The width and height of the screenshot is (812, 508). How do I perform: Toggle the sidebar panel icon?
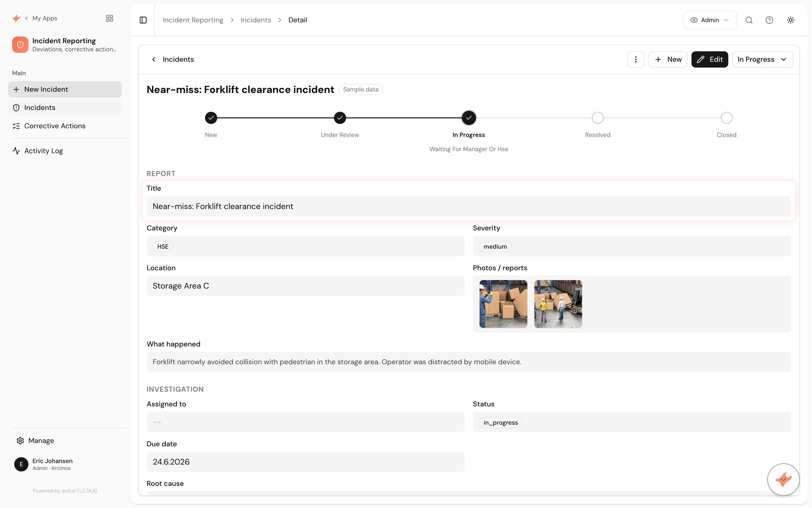pos(143,20)
